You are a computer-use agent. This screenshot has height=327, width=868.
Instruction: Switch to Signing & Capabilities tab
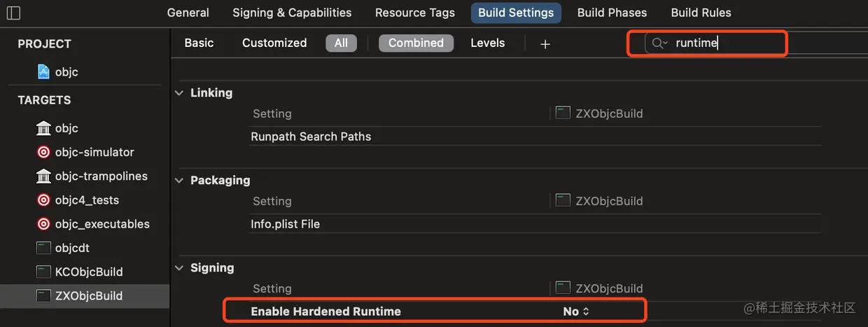tap(292, 13)
